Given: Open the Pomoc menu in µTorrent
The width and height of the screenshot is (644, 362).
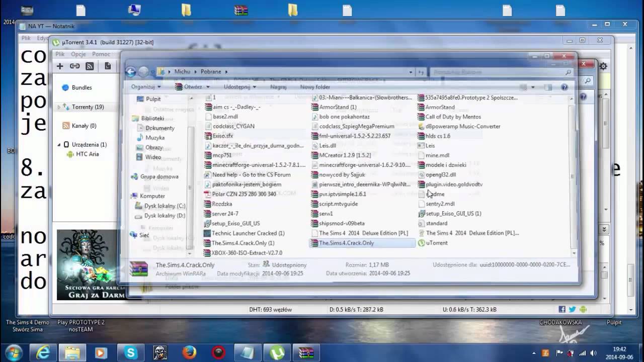Looking at the screenshot, I should pyautogui.click(x=101, y=54).
